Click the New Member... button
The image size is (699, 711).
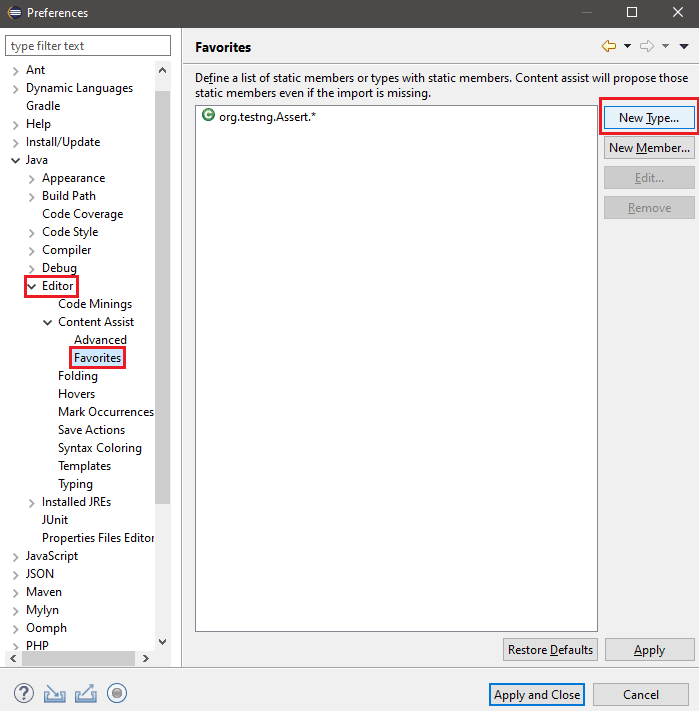648,148
